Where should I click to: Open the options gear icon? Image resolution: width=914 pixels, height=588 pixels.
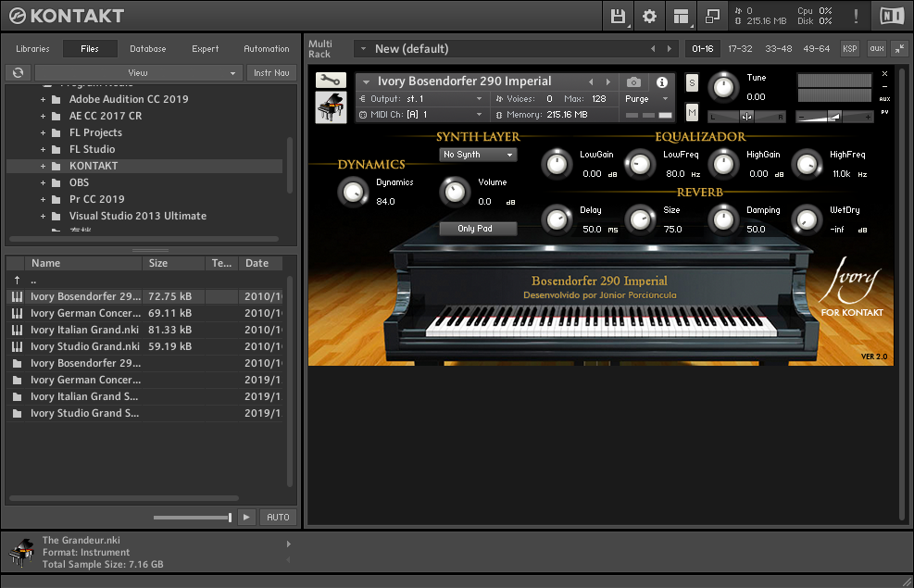649,16
